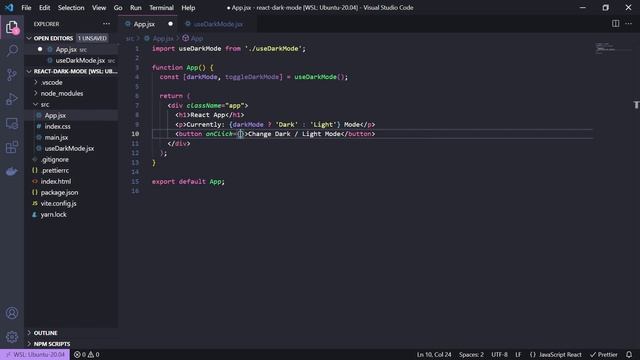Click LF end of line selector
Image resolution: width=640 pixels, height=360 pixels.
[x=518, y=354]
